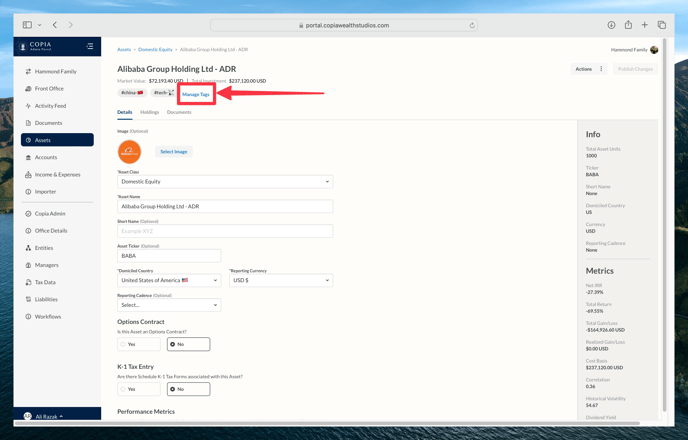Click the Liabilities sidebar icon
The height and width of the screenshot is (440, 688).
pos(28,299)
